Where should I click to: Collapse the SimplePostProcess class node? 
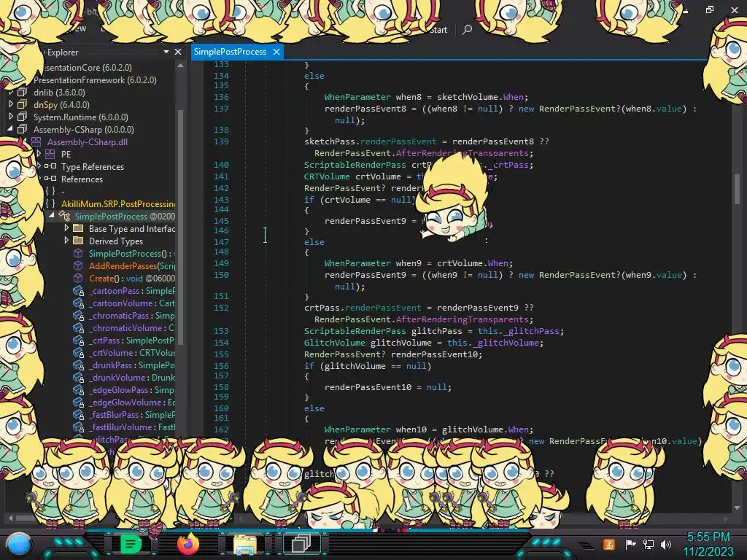[x=52, y=216]
